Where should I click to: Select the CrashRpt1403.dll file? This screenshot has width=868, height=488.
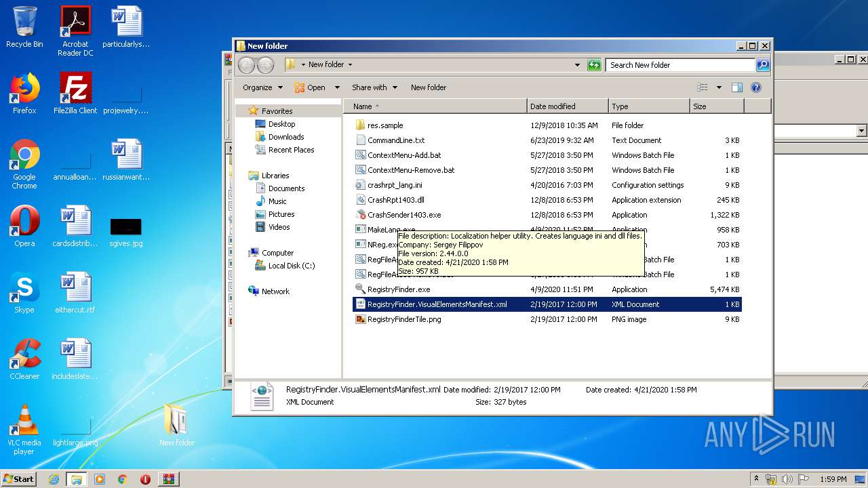coord(547,200)
